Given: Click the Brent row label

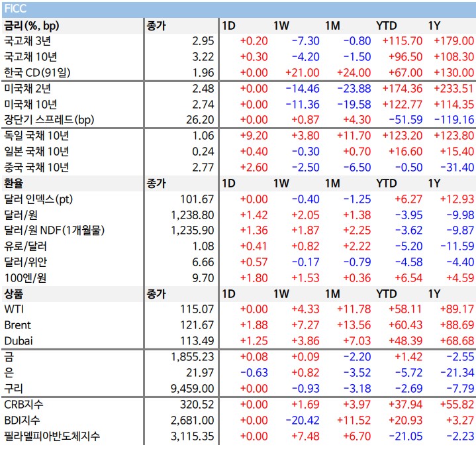Looking at the screenshot, I should pyautogui.click(x=18, y=325).
